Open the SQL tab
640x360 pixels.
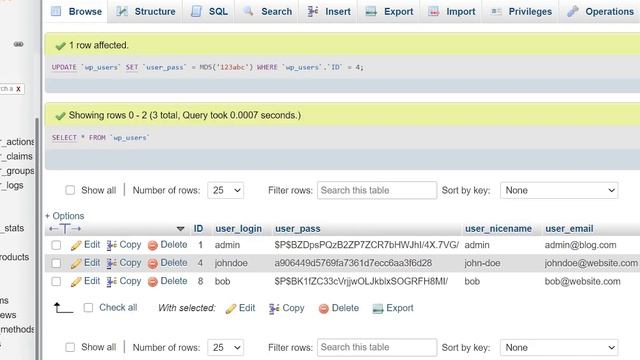pyautogui.click(x=209, y=11)
